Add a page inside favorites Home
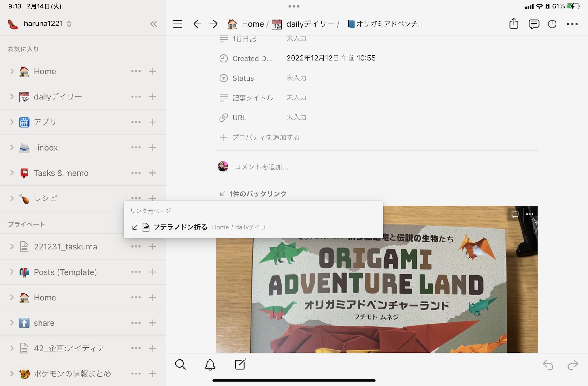588x386 pixels. click(153, 71)
